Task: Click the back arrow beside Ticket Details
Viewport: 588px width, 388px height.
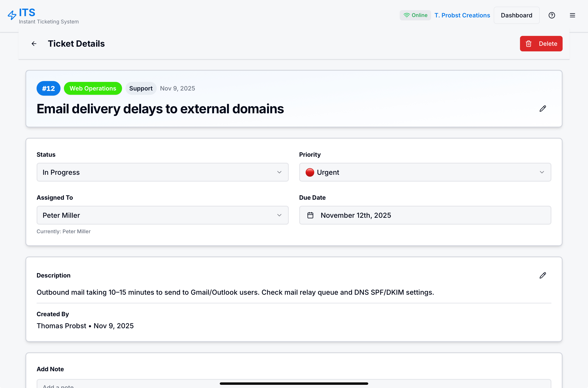Action: tap(34, 44)
